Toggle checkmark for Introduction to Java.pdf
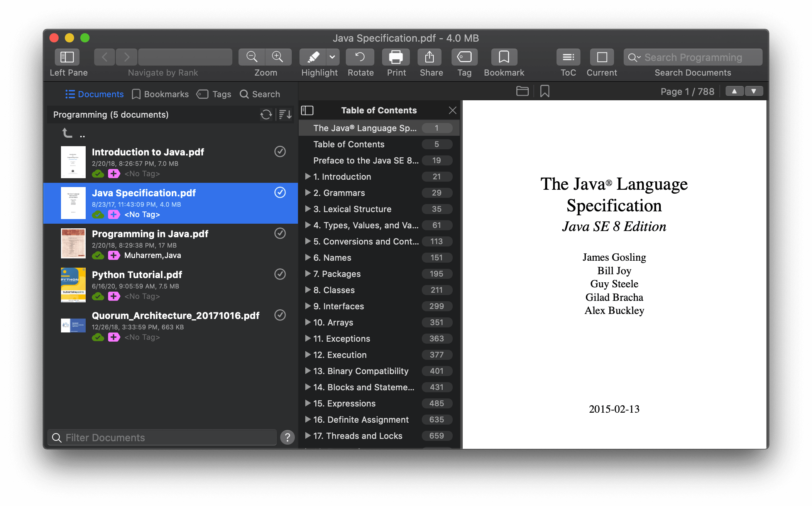 click(280, 152)
